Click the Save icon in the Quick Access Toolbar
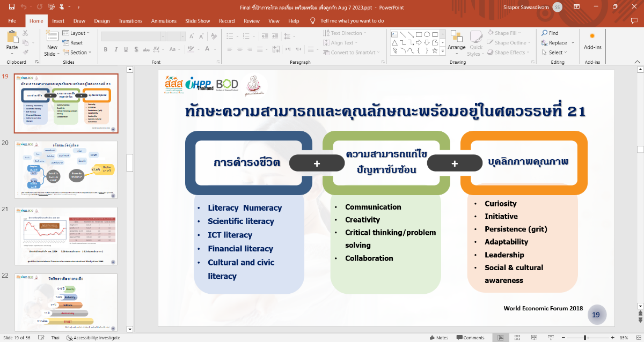This screenshot has height=342, width=644. click(12, 7)
